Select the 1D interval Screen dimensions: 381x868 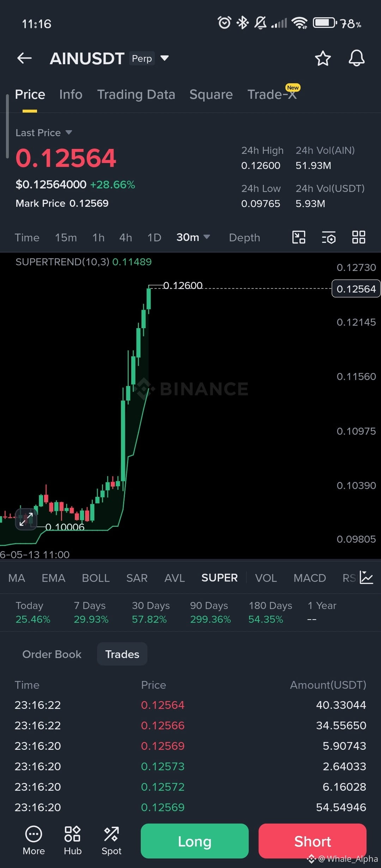tap(154, 237)
